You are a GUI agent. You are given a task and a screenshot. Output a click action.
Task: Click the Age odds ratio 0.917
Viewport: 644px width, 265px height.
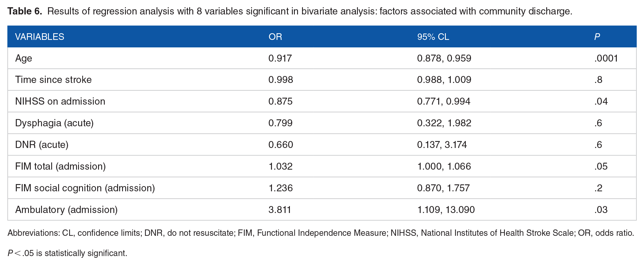tap(280, 58)
